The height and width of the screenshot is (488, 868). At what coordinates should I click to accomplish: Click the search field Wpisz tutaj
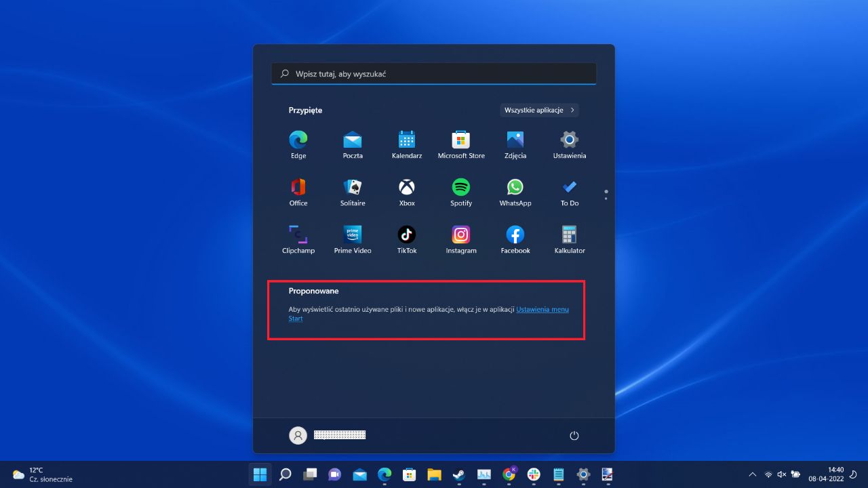coord(434,73)
